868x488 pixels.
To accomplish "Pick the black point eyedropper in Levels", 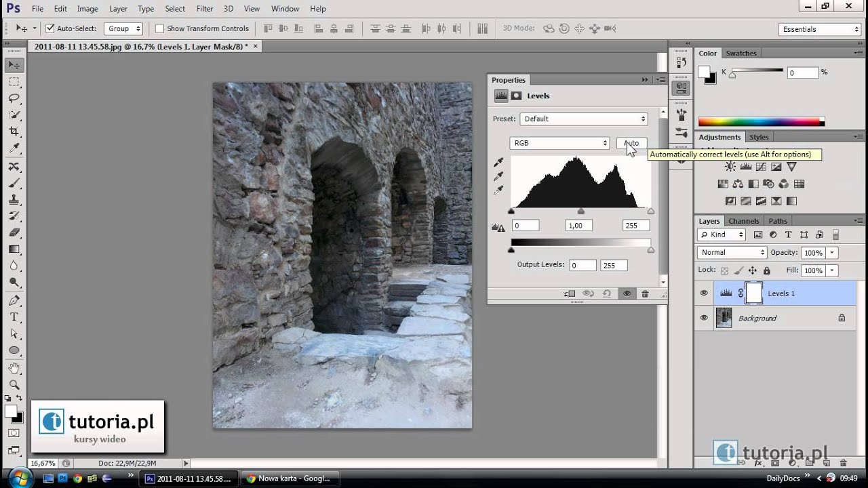I will tap(498, 163).
